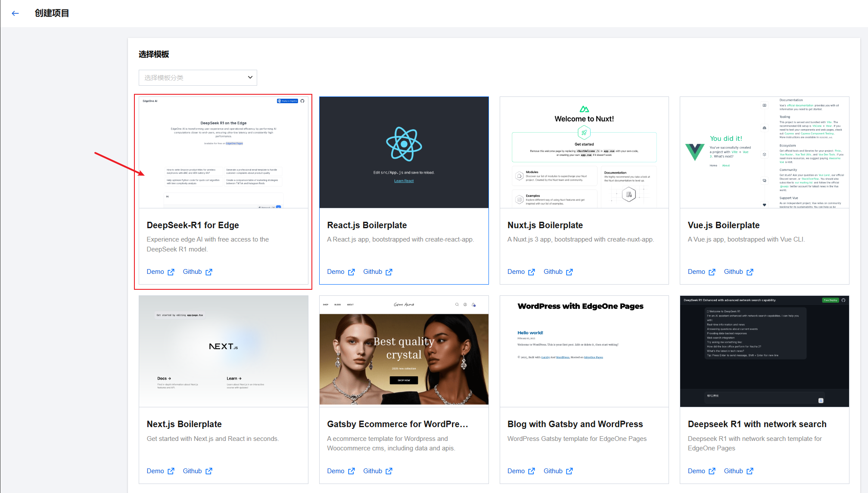Click the external-link icon beside Vue.js Boilerplate Demo
This screenshot has height=493, width=868.
click(712, 272)
